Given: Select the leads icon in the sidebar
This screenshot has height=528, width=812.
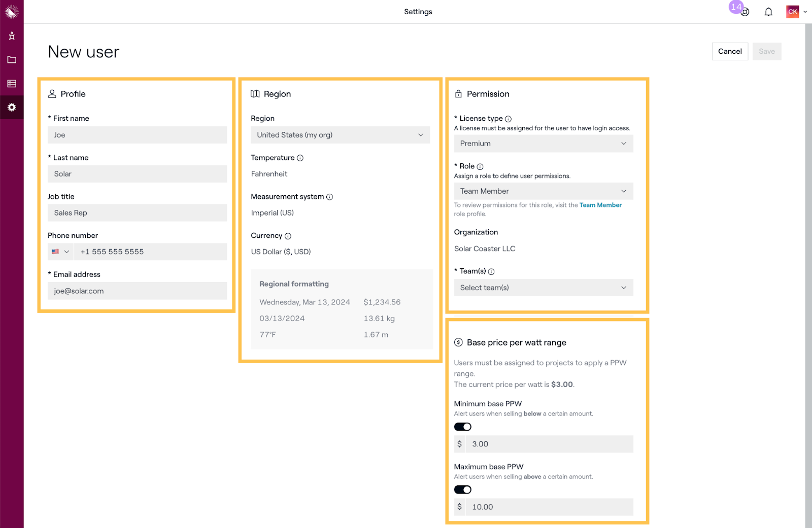Looking at the screenshot, I should click(12, 35).
